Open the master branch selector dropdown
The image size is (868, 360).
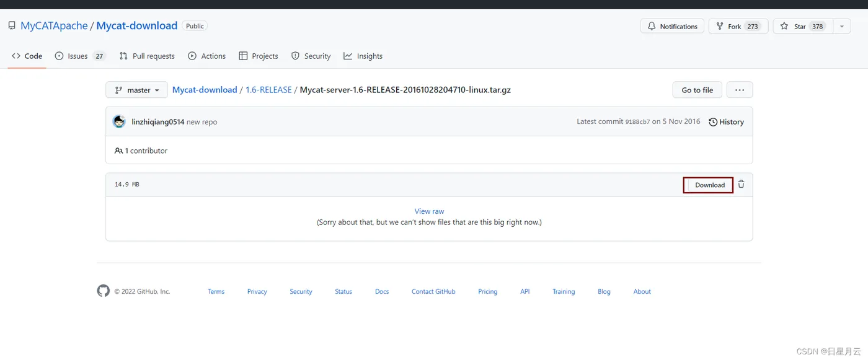[x=136, y=90]
